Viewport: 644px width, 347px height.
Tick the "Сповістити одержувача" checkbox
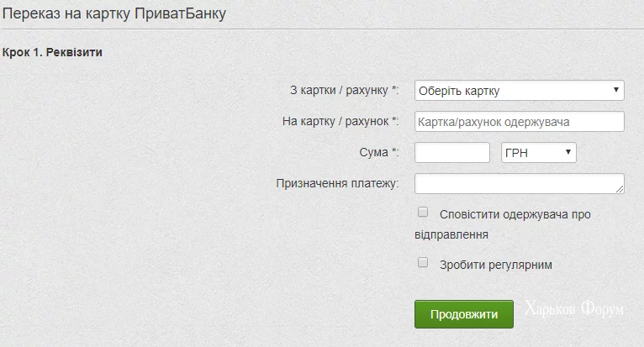423,213
